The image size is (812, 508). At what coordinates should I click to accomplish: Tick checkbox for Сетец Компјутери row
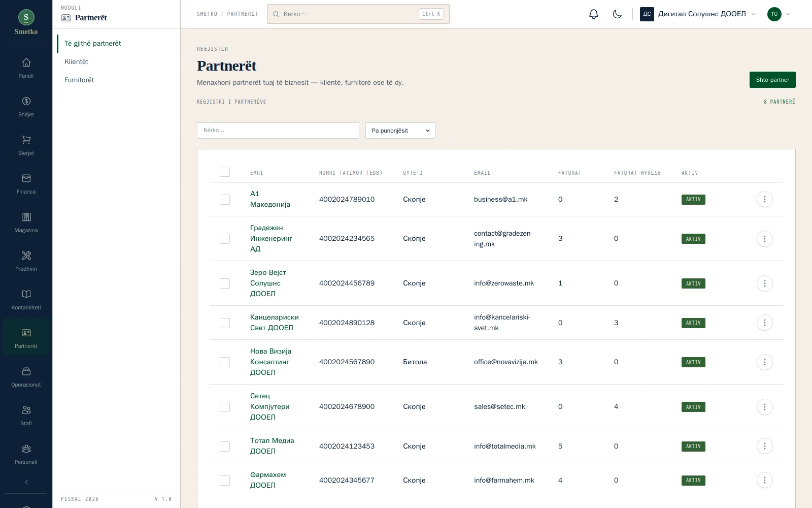tap(225, 407)
